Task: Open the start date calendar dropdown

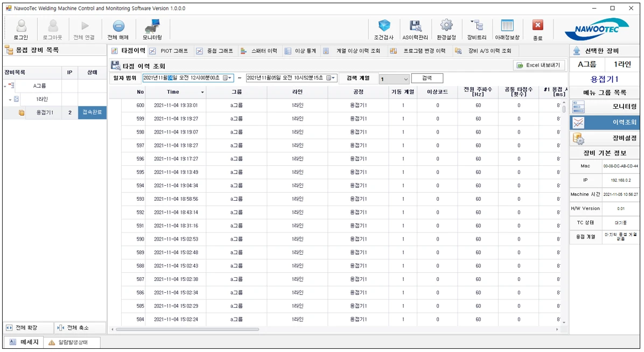Action: (228, 78)
